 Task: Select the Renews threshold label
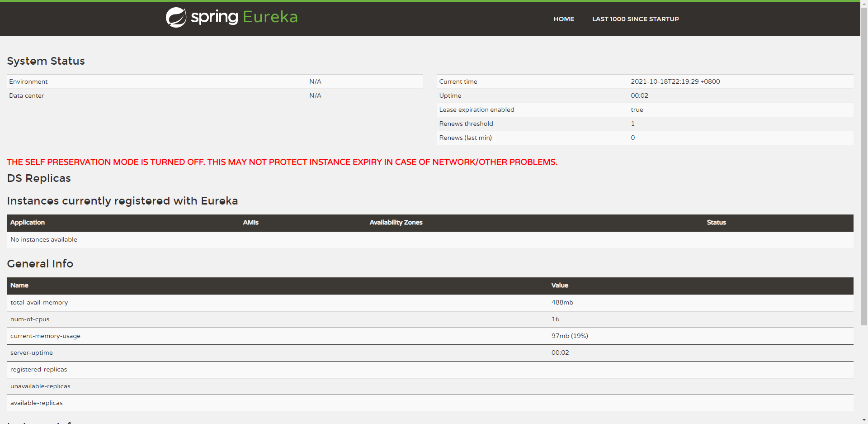(466, 124)
